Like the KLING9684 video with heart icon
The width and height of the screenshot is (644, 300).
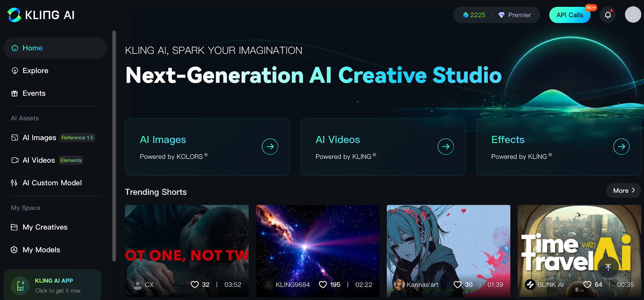tap(323, 285)
